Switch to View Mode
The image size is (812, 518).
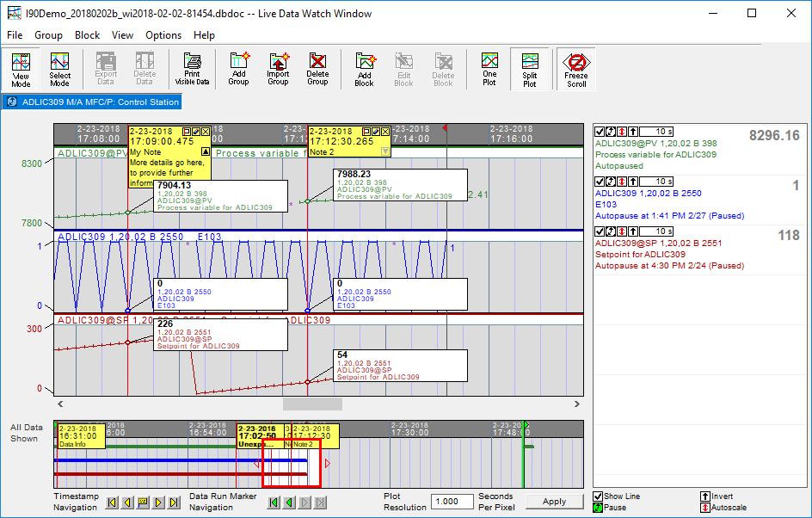(21, 69)
